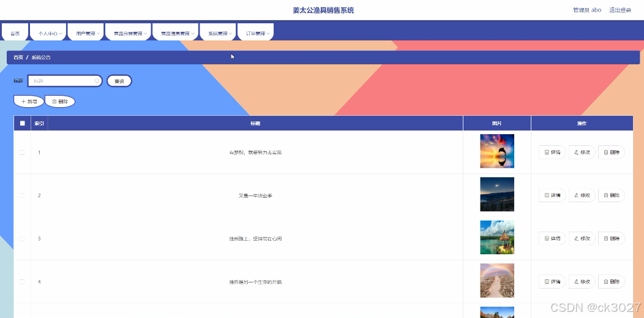Image resolution: width=644 pixels, height=318 pixels.
Task: Open 详情 for 有梦想,就要努力去实现
Action: click(552, 152)
